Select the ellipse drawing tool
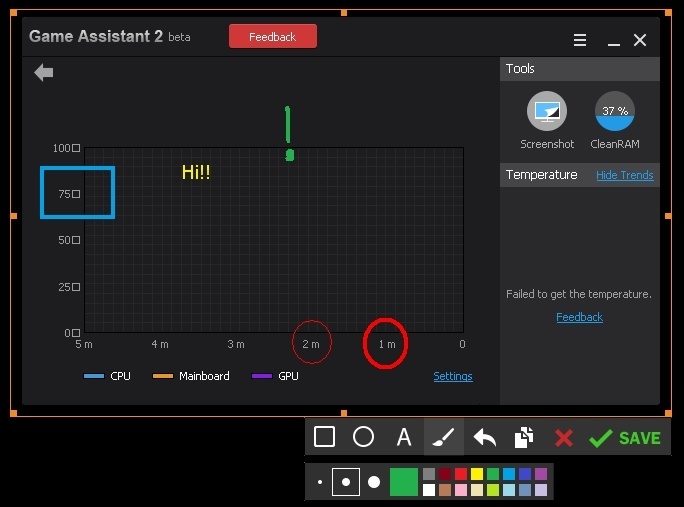This screenshot has width=684, height=507. point(363,437)
